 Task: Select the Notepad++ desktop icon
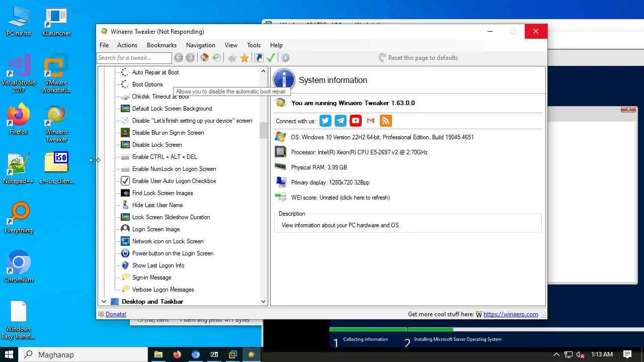point(19,169)
